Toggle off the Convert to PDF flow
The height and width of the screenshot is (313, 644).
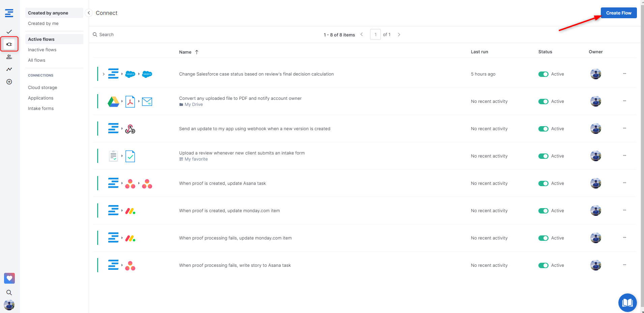coord(543,102)
